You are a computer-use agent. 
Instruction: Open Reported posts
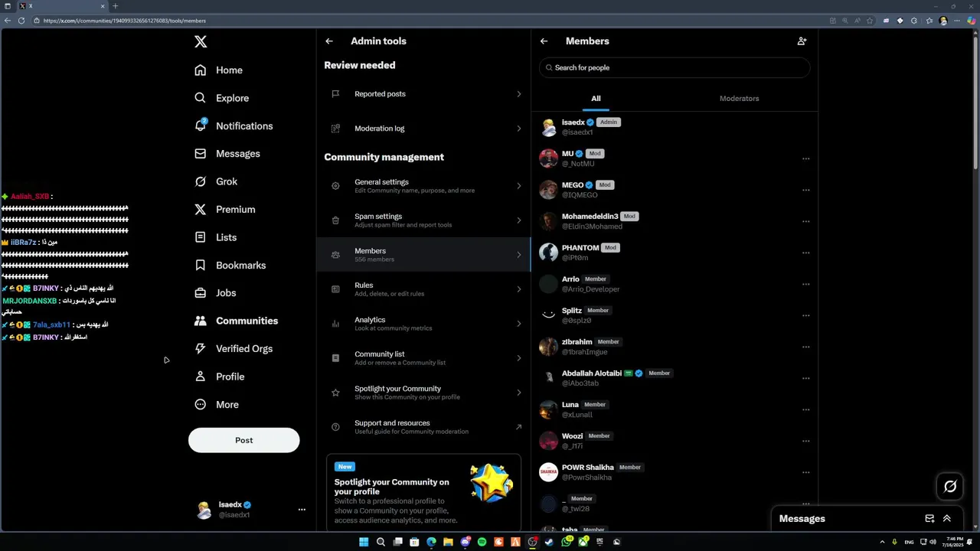point(423,94)
